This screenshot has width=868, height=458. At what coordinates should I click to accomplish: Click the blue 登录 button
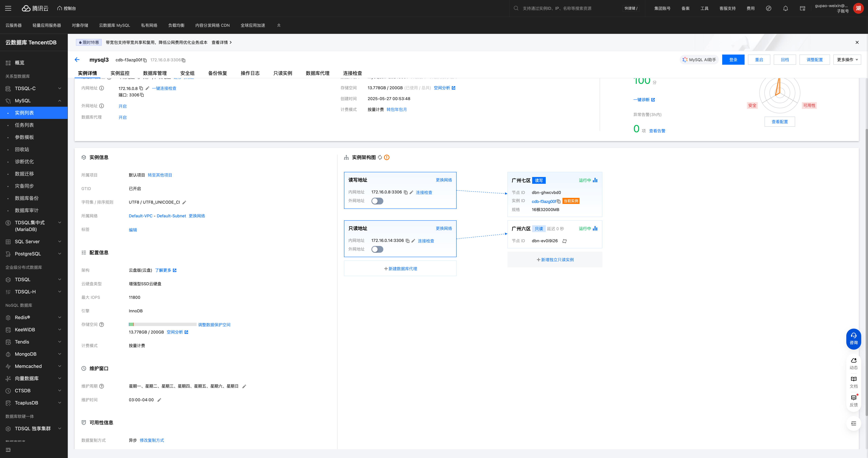point(733,60)
